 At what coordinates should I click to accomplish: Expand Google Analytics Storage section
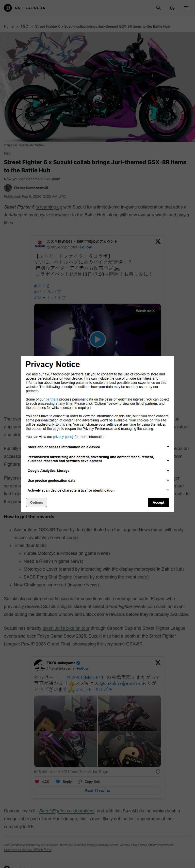168,470
